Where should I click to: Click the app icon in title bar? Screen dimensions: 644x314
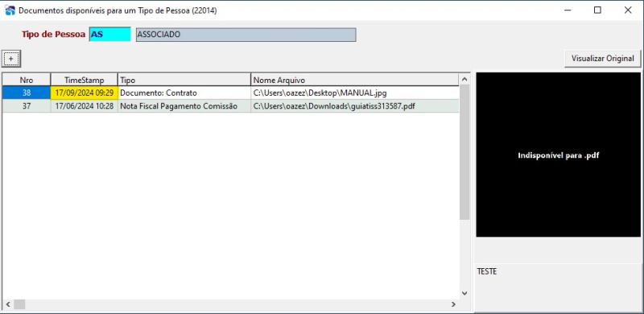pyautogui.click(x=10, y=10)
